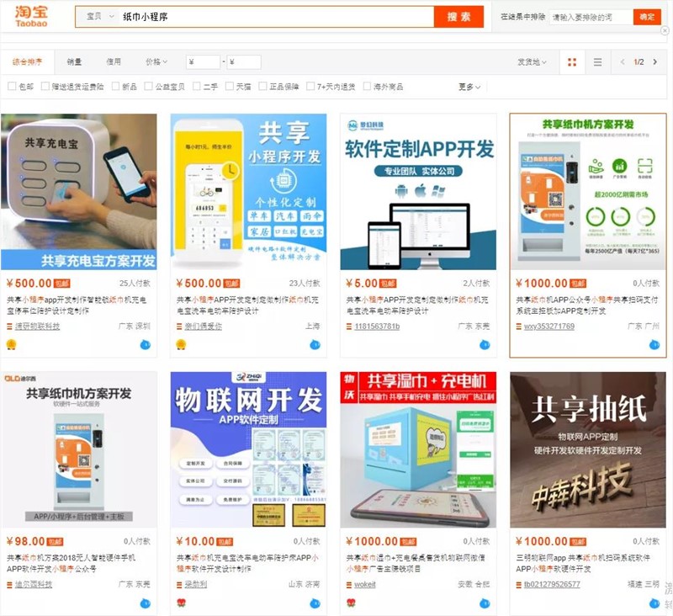
Task: Expand 更多 to show more filters
Action: [x=469, y=87]
